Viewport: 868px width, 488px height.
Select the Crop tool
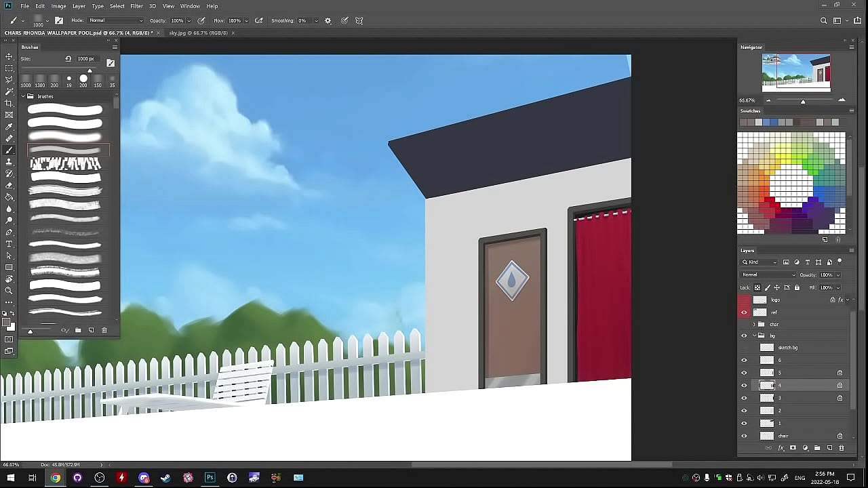[x=9, y=103]
